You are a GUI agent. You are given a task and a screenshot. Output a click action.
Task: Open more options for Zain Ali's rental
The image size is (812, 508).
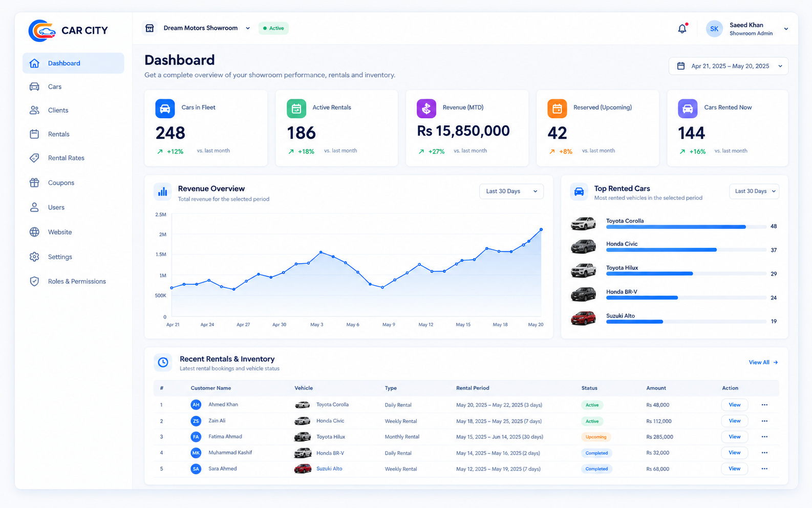[x=764, y=421]
